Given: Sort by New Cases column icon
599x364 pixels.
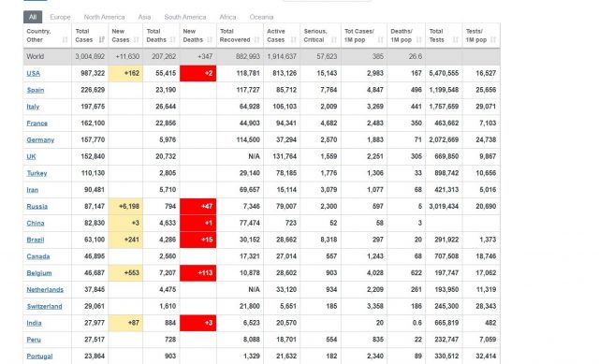Looking at the screenshot, I should pos(136,39).
